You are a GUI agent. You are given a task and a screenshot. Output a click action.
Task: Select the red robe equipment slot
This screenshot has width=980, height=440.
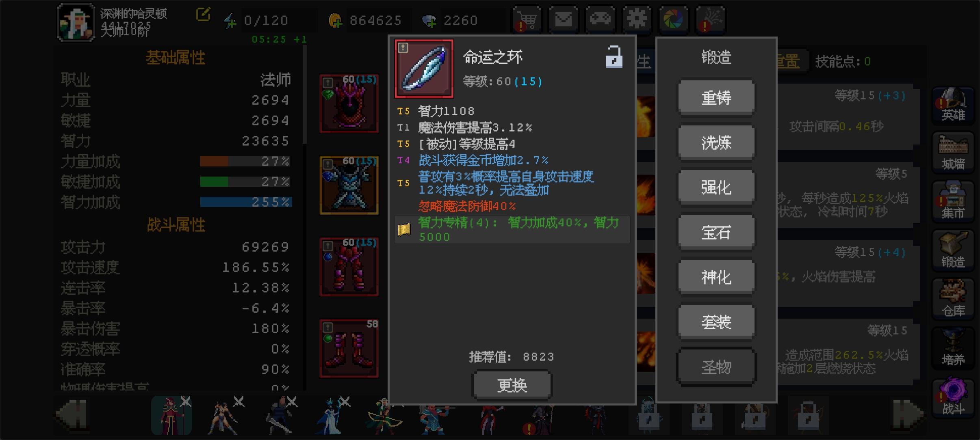349,104
